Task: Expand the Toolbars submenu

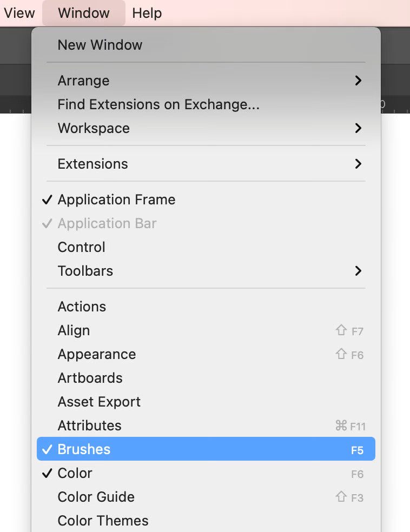Action: click(x=85, y=271)
